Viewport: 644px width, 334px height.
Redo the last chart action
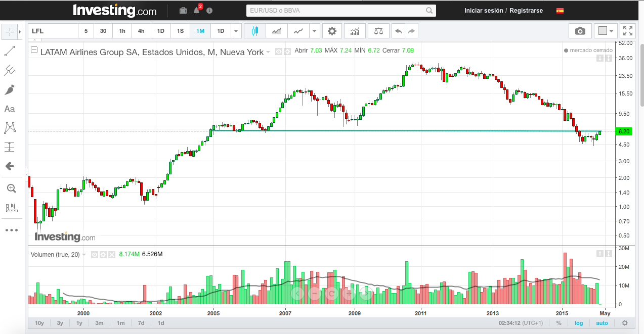(412, 31)
